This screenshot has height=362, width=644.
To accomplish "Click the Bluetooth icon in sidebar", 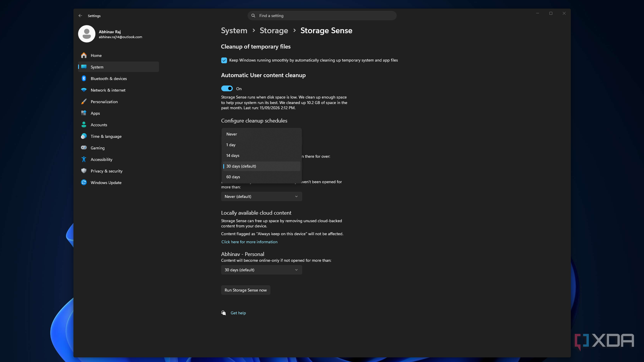I will coord(84,78).
